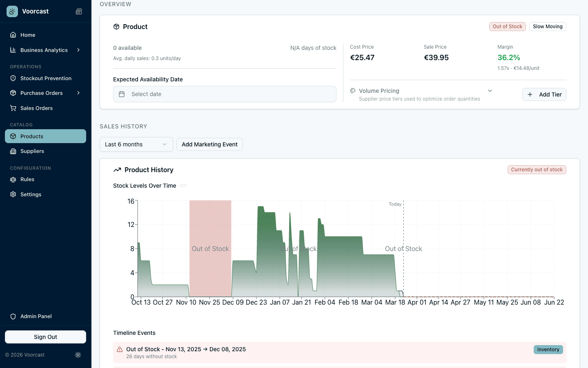Click the Business Analytics bar chart icon
Screen dimensions: 588x368
tap(13, 50)
